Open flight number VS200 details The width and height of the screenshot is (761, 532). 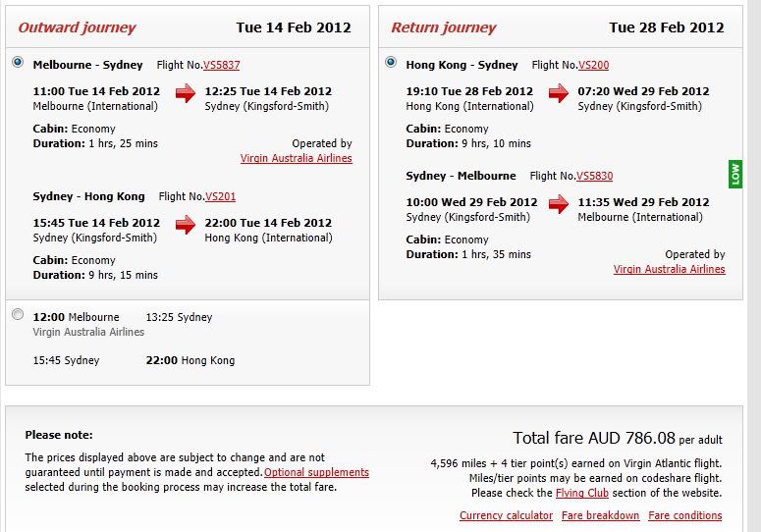click(593, 65)
